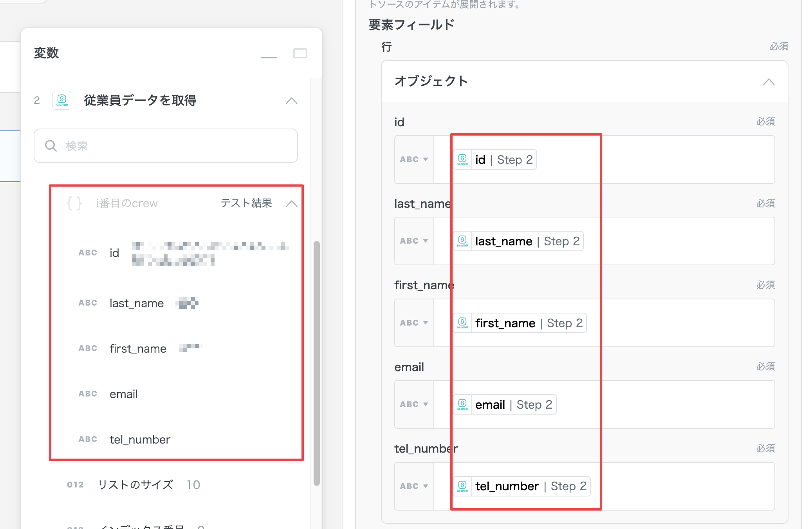This screenshot has height=529, width=812.
Task: Open the ABC type dropdown for email field
Action: (414, 404)
